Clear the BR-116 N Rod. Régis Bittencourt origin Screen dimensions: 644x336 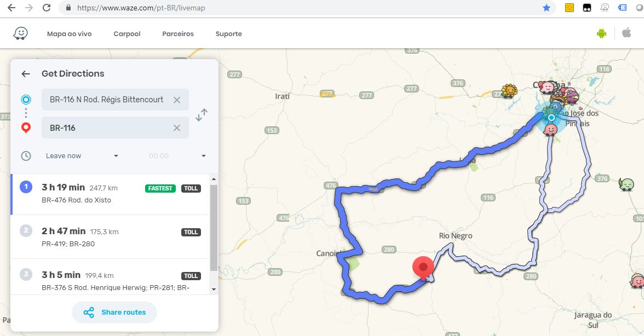[176, 100]
